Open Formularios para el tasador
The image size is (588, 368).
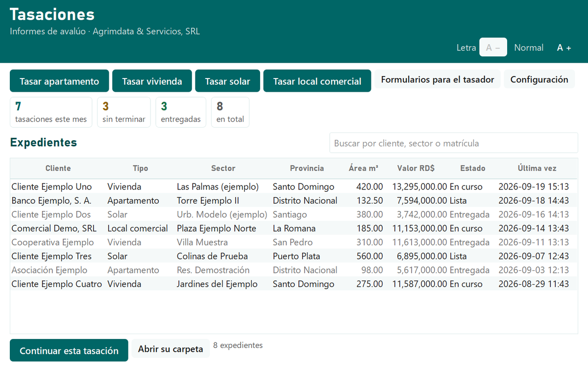click(438, 79)
